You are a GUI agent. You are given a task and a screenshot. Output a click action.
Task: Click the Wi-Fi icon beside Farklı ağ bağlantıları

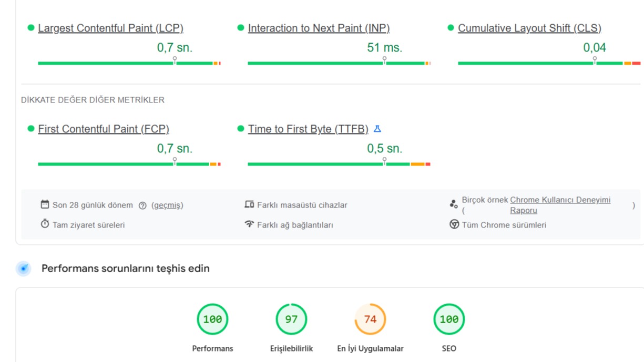click(249, 224)
